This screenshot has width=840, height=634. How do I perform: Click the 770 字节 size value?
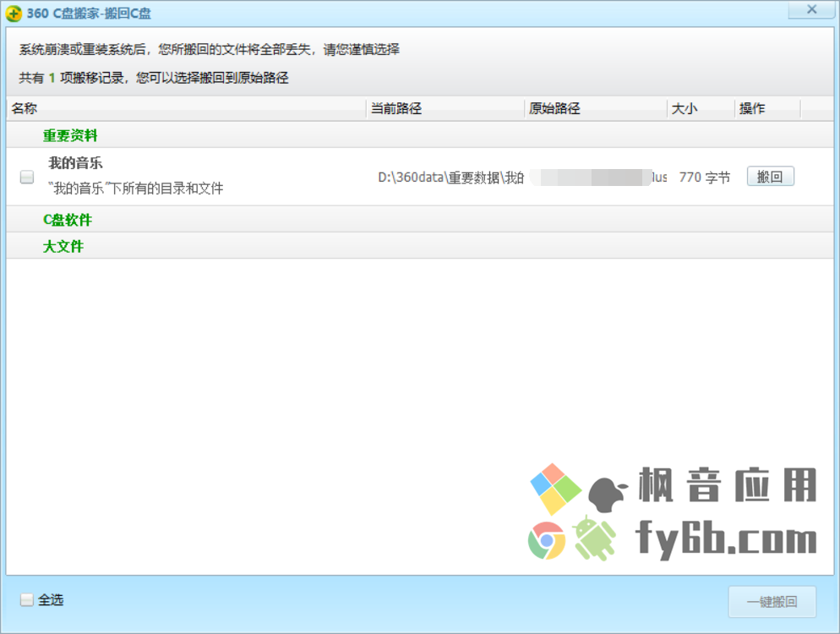point(705,178)
